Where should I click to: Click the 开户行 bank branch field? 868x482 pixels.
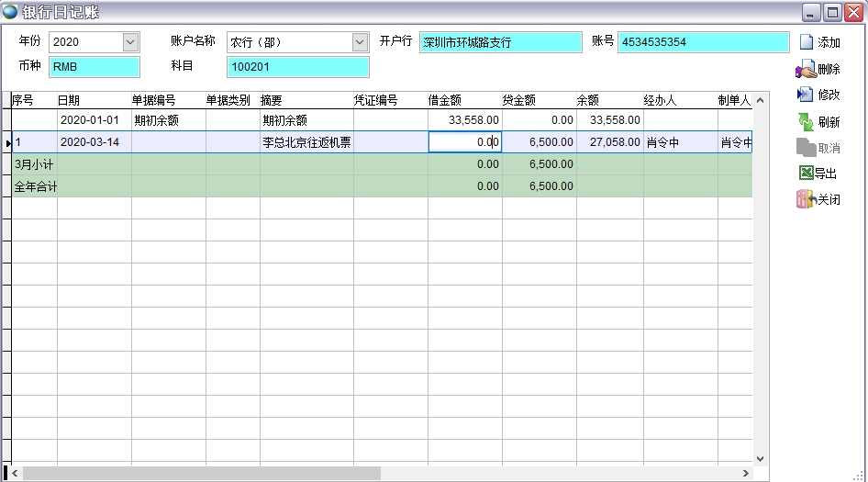500,42
